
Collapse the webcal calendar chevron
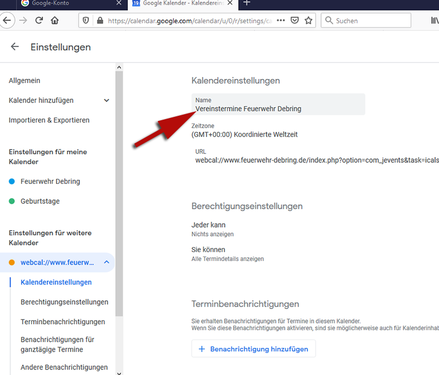tap(106, 262)
